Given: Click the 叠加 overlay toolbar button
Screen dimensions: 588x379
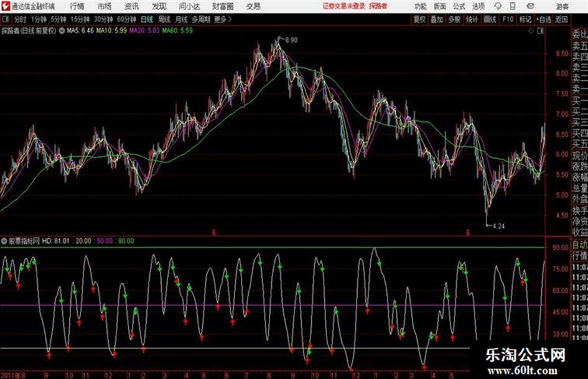Looking at the screenshot, I should coord(437,19).
